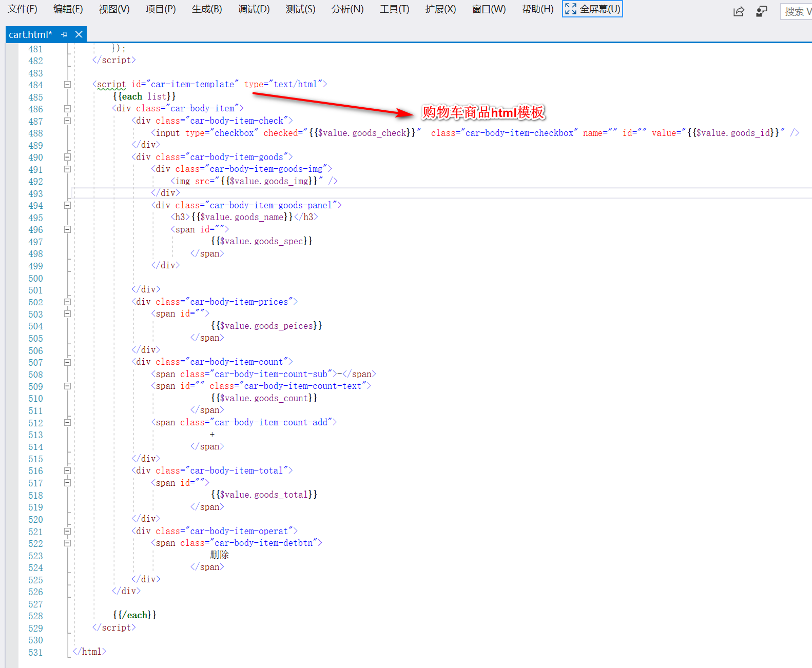Click the 删除 text on line 523

[x=219, y=555]
